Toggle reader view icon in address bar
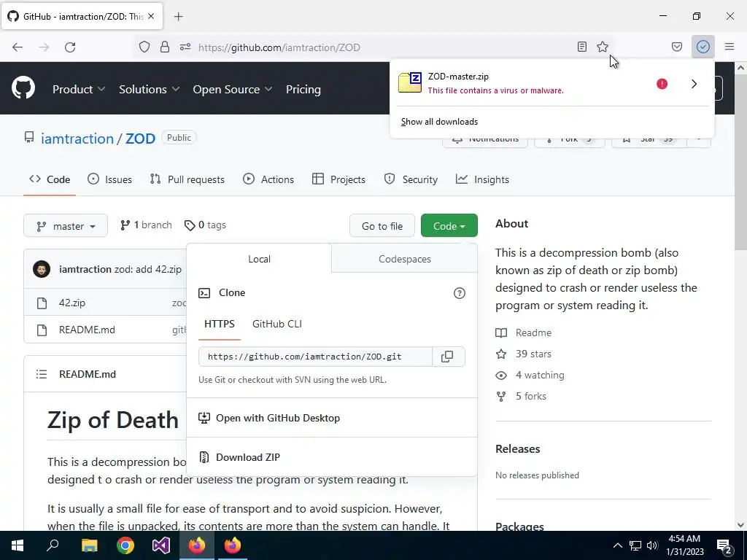Screen dimensions: 747x560 pyautogui.click(x=581, y=47)
